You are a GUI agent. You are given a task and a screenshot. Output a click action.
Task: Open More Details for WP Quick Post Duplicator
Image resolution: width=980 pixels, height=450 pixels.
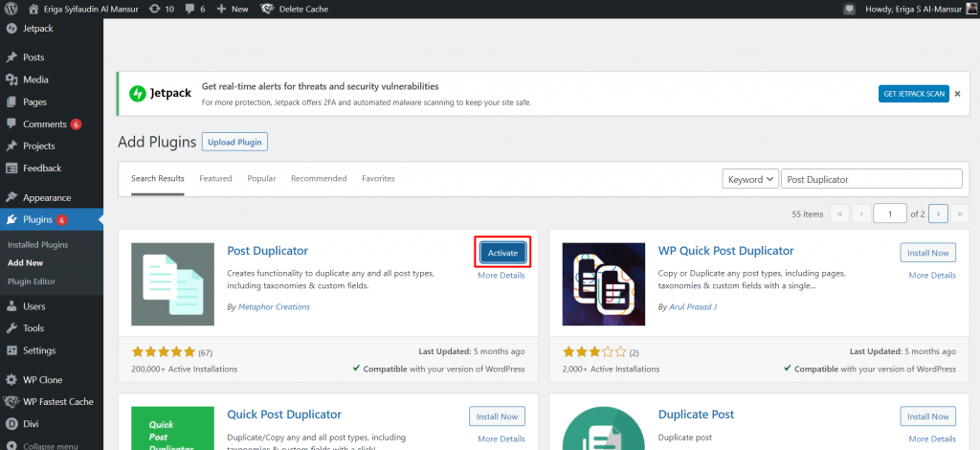932,276
